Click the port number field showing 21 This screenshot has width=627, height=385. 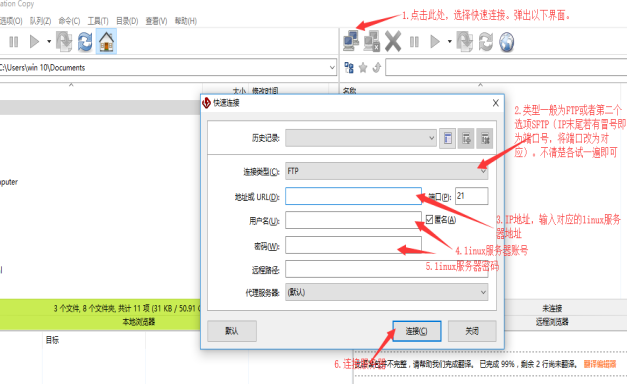click(x=471, y=196)
